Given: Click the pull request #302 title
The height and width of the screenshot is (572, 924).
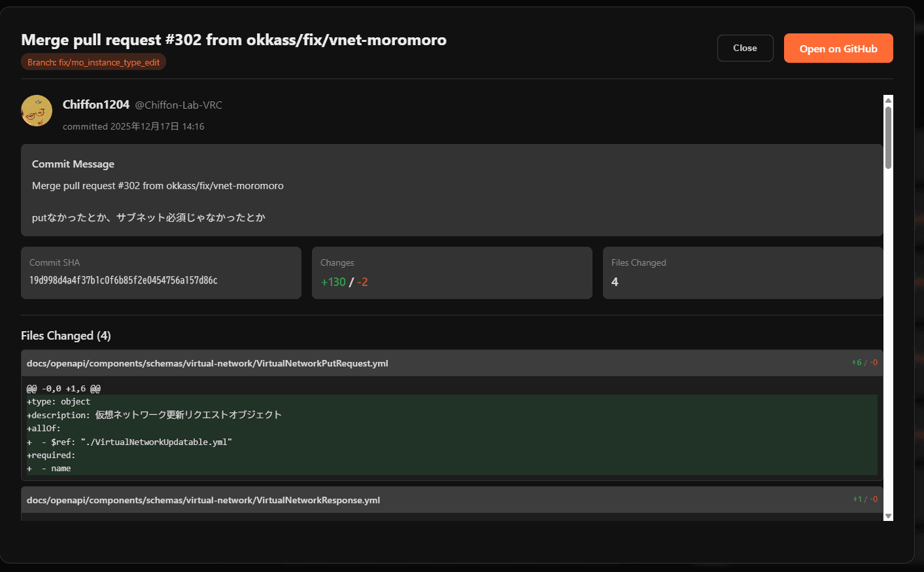Looking at the screenshot, I should coord(233,40).
